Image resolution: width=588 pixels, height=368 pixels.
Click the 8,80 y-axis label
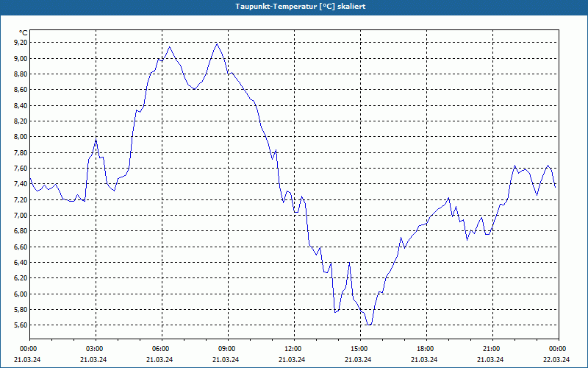(x=21, y=74)
